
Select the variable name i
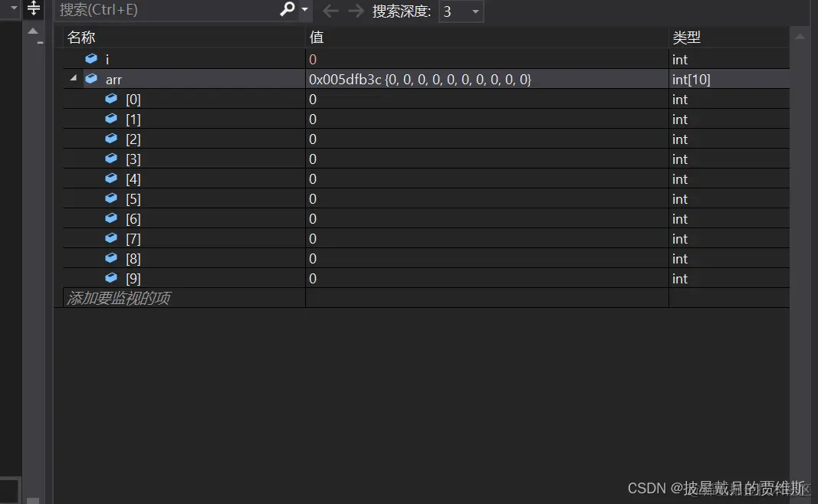point(107,60)
